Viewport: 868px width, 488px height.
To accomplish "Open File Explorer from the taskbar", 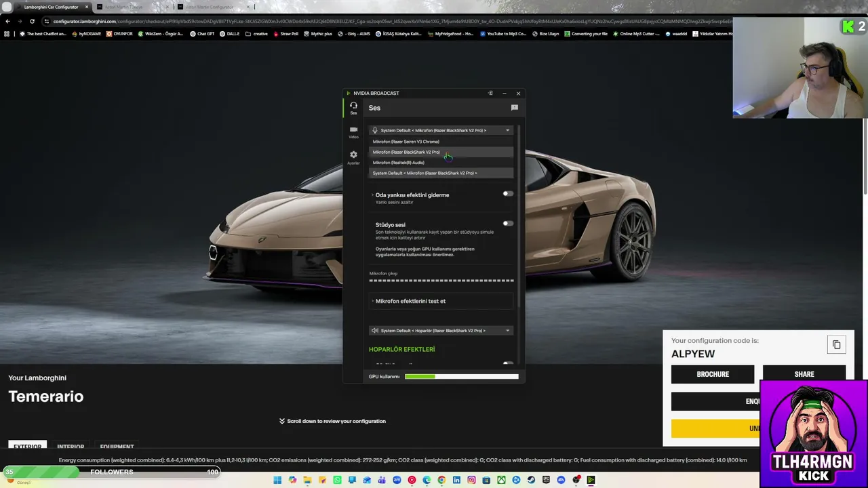I will 307,480.
